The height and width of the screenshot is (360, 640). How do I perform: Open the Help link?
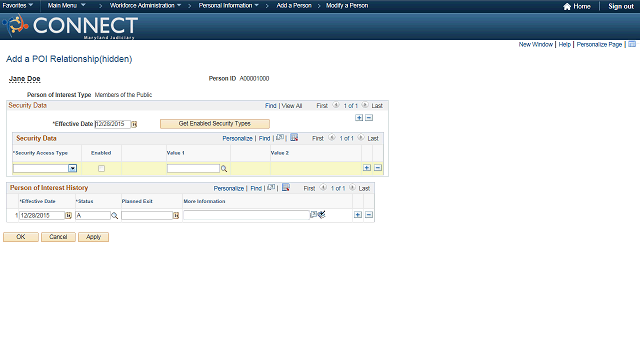click(564, 44)
